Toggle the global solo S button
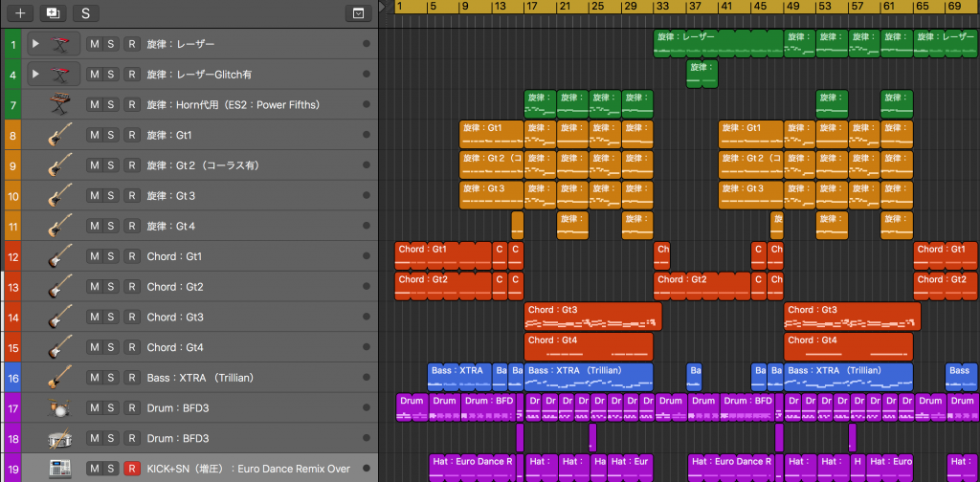 85,13
